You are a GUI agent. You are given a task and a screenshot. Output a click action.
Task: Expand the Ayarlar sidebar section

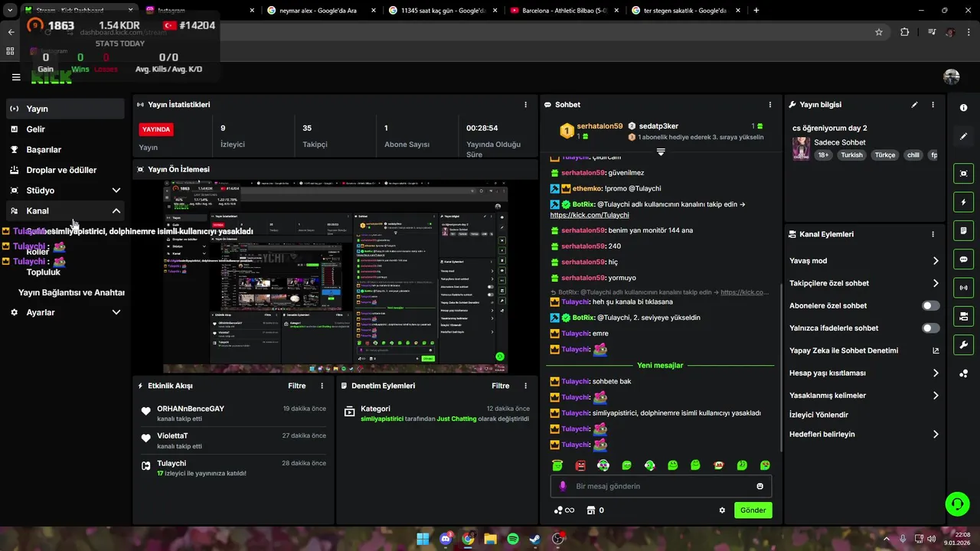click(x=116, y=312)
